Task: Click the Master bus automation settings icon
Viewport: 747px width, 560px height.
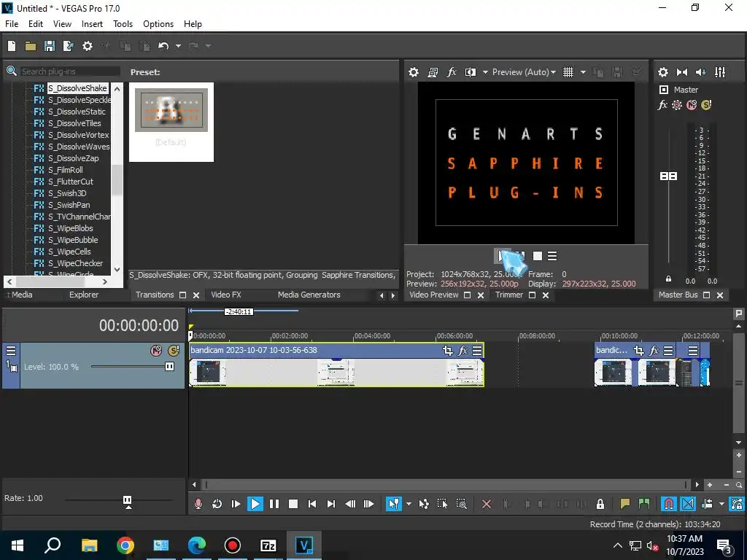Action: click(677, 105)
